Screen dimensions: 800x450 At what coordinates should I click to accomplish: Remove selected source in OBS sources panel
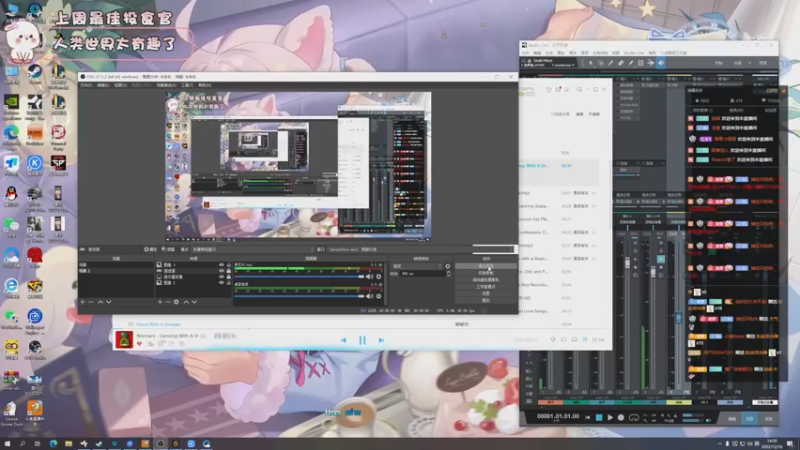[168, 302]
